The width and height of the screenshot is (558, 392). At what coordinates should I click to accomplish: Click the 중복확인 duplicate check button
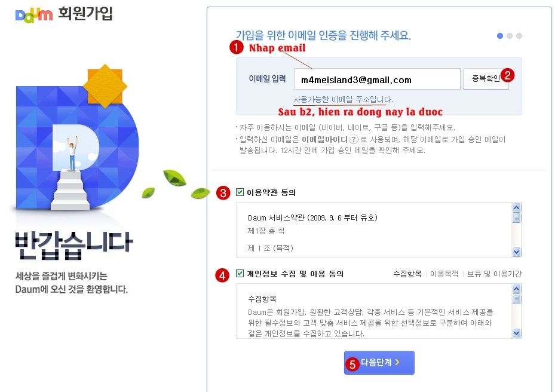[x=486, y=79]
